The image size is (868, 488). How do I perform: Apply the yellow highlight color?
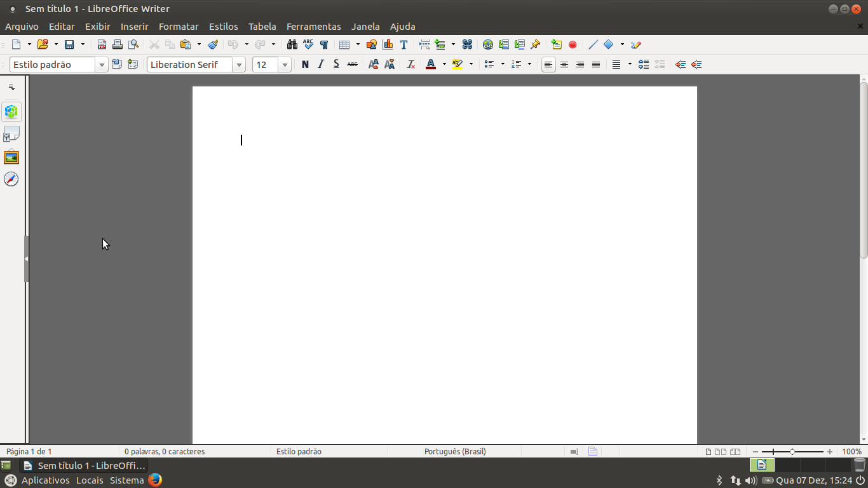tap(458, 64)
